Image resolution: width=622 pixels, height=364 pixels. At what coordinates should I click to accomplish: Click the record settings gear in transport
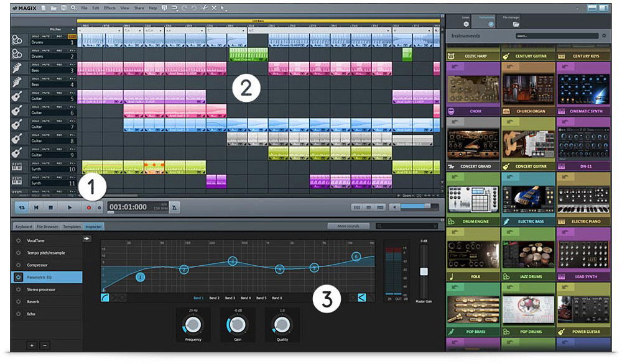tap(99, 207)
